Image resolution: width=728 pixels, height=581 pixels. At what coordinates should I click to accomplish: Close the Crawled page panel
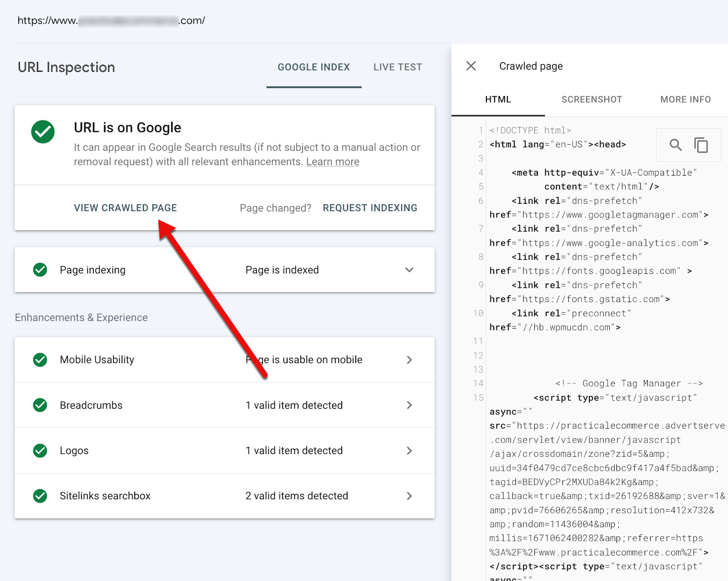pos(471,66)
